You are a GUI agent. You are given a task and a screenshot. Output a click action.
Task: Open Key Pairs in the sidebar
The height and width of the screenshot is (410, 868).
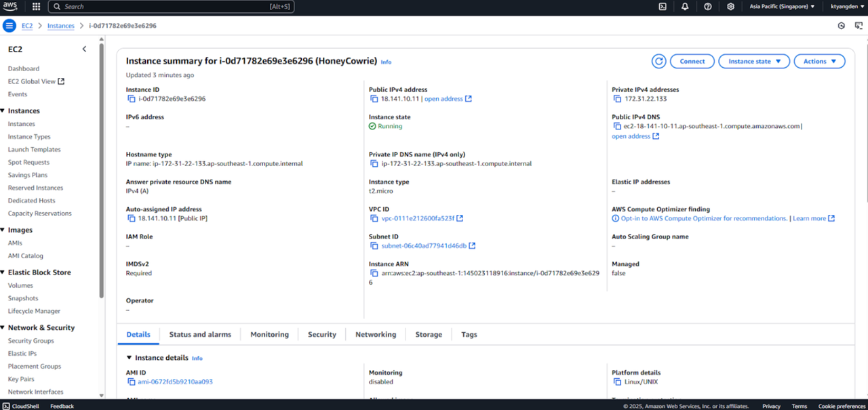(x=21, y=380)
